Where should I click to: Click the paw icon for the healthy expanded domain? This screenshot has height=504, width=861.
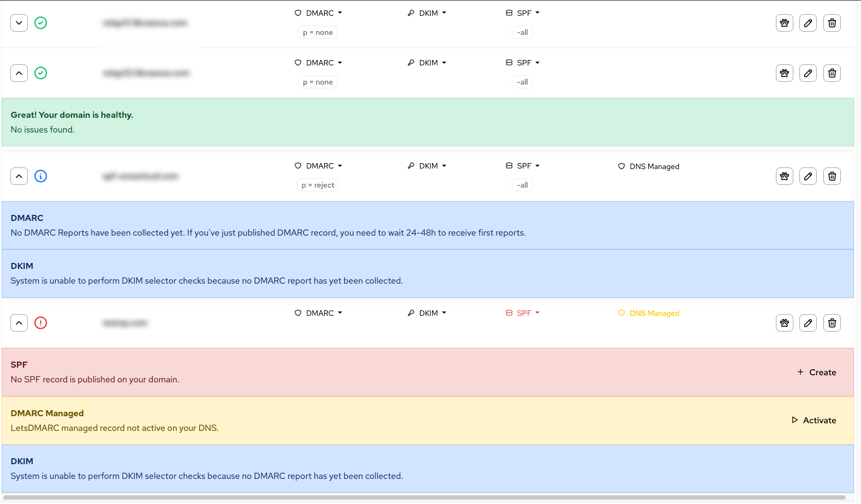pyautogui.click(x=785, y=73)
